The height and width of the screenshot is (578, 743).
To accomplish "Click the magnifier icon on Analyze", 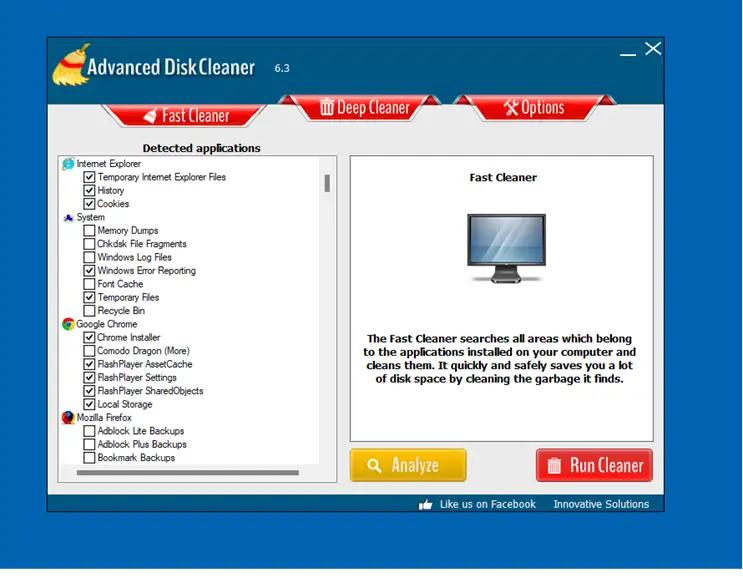I will (x=374, y=465).
